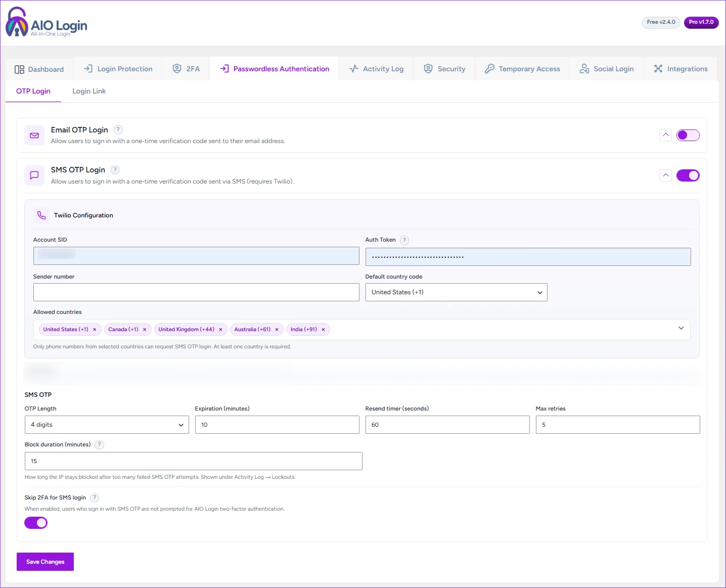Image resolution: width=726 pixels, height=588 pixels.
Task: Click the Login Protection arrow icon
Action: point(88,69)
